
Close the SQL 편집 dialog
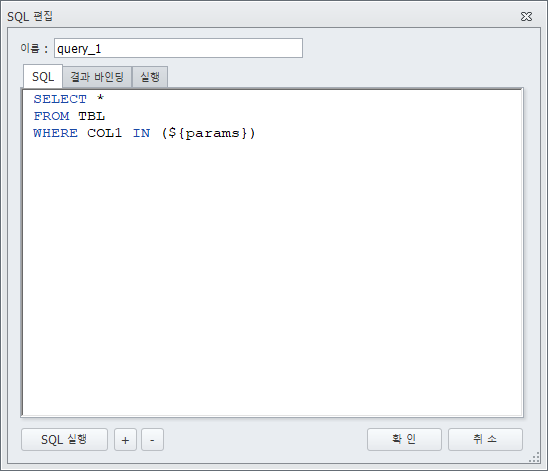[526, 16]
